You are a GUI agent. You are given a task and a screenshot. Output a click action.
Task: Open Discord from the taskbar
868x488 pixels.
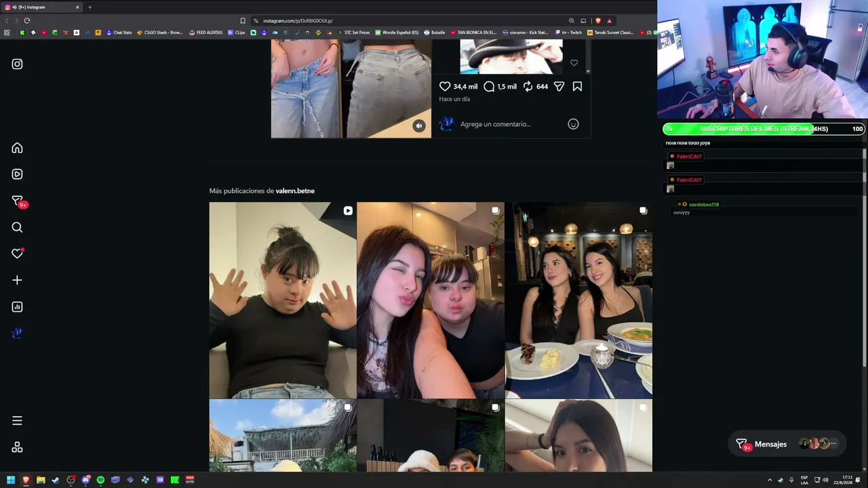click(85, 480)
